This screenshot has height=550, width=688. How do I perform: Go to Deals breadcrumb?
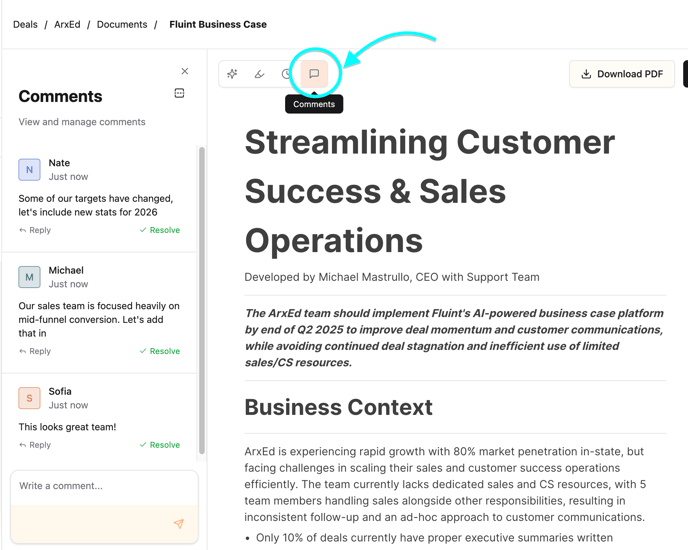25,24
